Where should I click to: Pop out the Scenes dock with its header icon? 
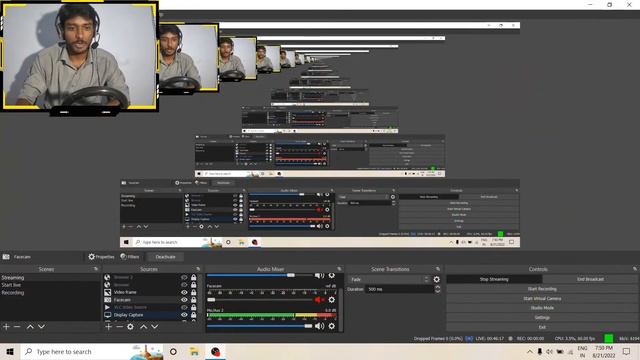(96, 269)
